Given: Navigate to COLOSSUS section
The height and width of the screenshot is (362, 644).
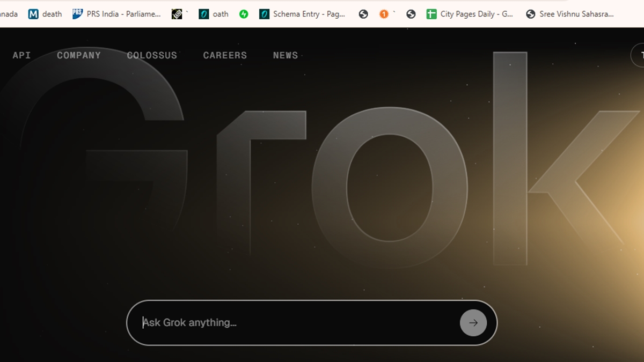Looking at the screenshot, I should click(152, 55).
